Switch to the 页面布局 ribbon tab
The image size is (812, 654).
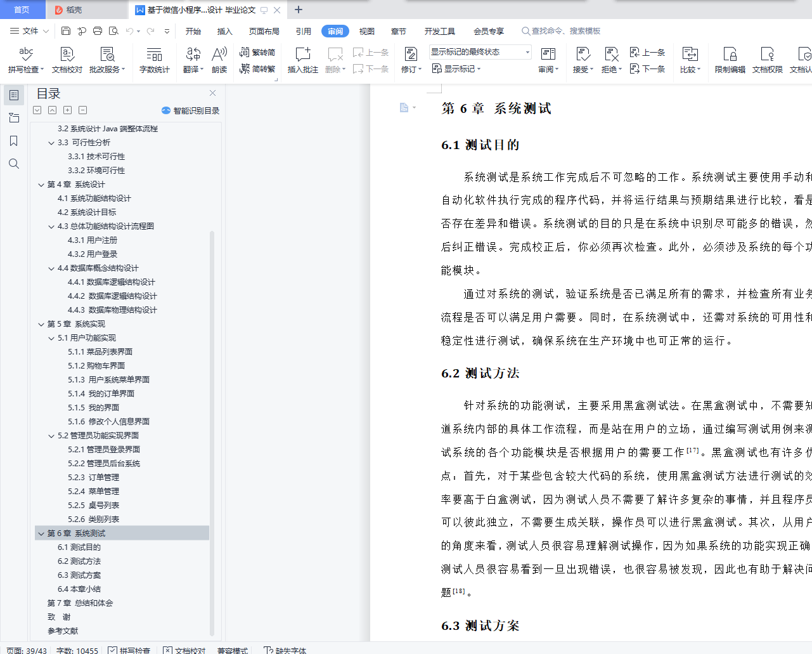(264, 31)
